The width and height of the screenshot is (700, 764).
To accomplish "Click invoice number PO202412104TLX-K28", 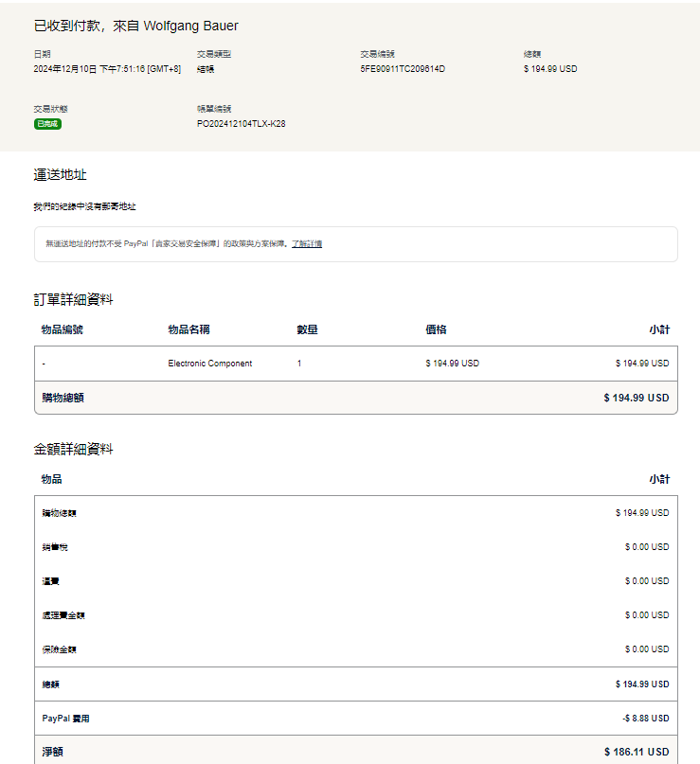I will click(241, 124).
